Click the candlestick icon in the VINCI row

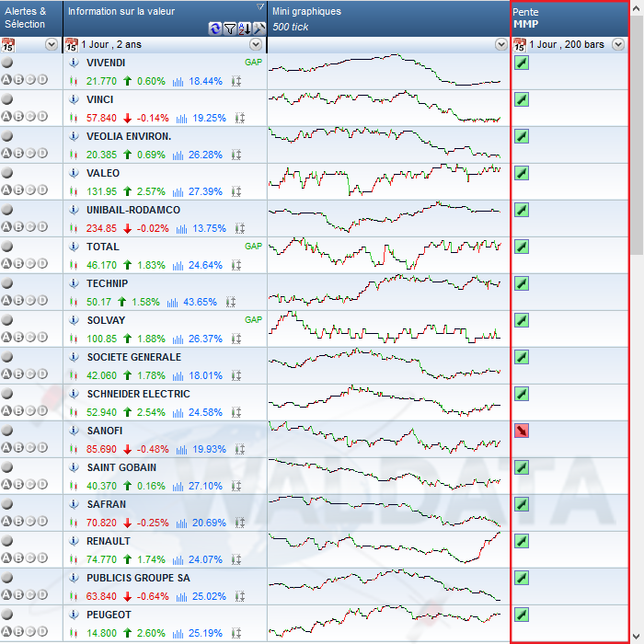[74, 119]
